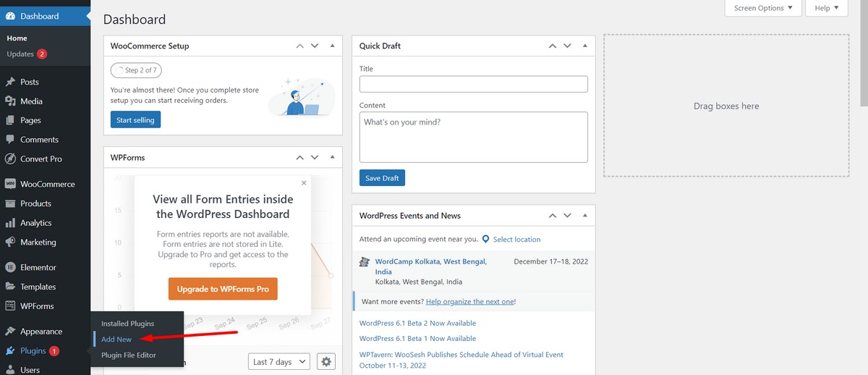
Task: Open Help organize the next one link
Action: pos(469,301)
